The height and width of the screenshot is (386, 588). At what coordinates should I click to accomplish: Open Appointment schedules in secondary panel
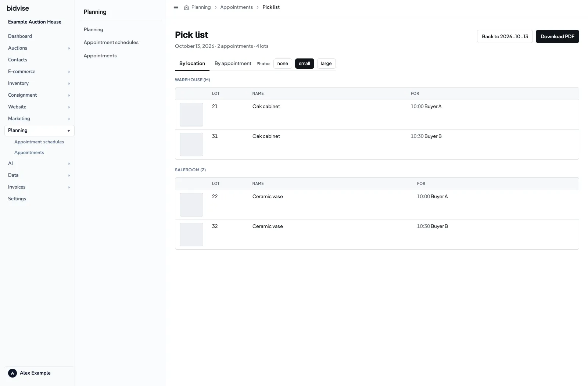111,43
